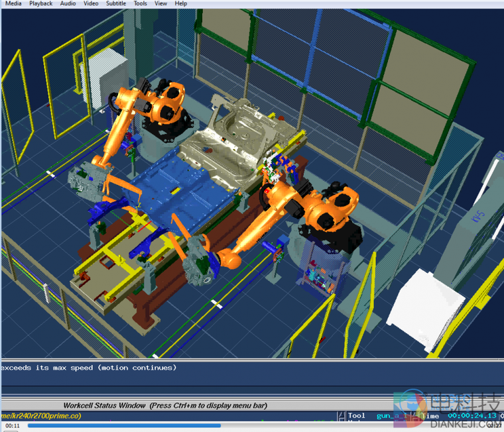Click the elapsed time label 00:11
Viewport: 504px width, 432px height.
[12, 426]
